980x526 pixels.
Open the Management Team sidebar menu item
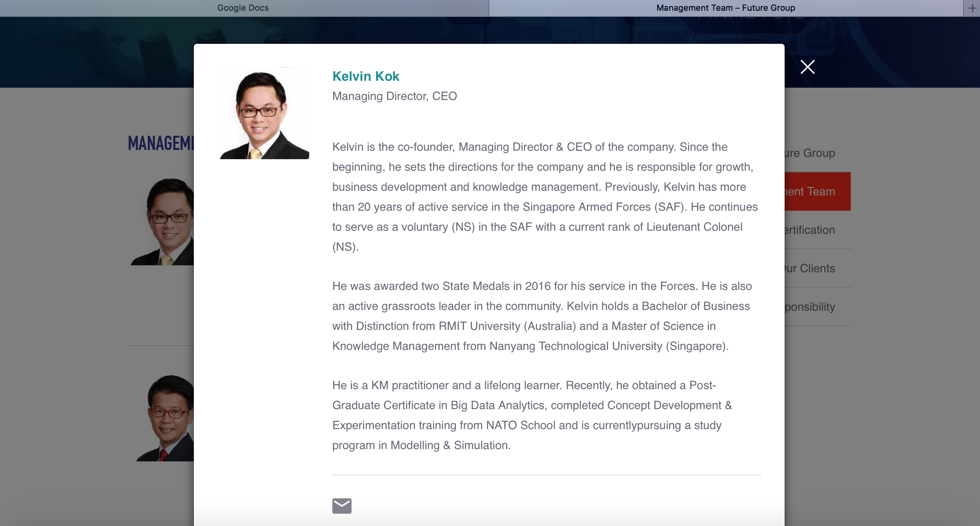[818, 191]
